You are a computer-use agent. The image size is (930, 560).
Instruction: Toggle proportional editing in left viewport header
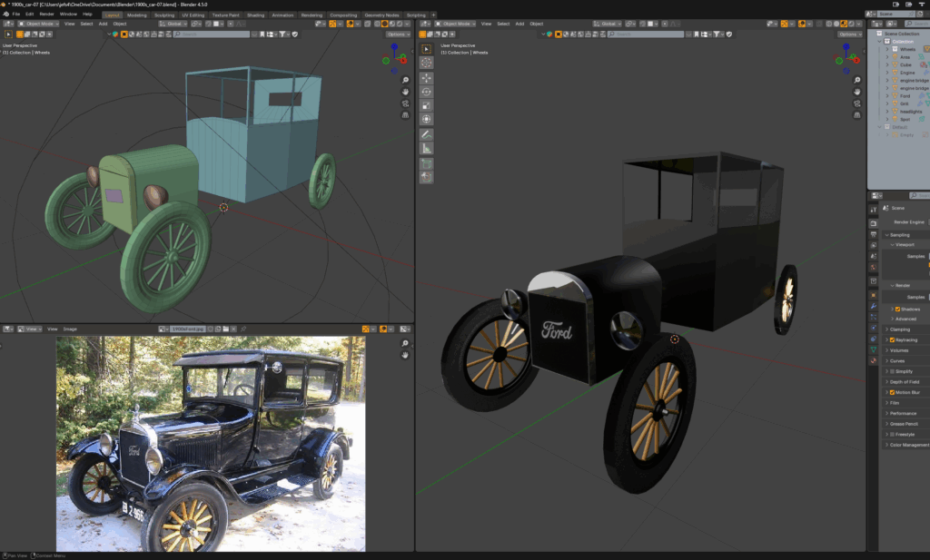tap(231, 24)
